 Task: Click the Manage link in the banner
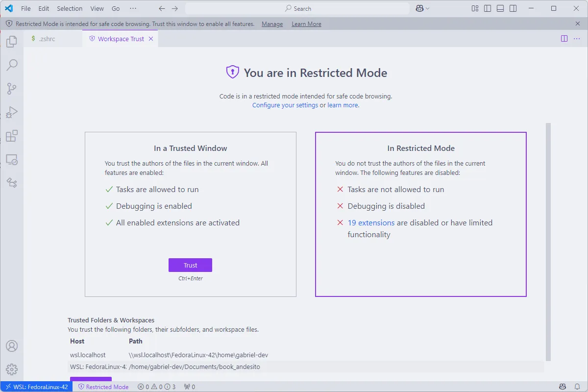tap(272, 24)
